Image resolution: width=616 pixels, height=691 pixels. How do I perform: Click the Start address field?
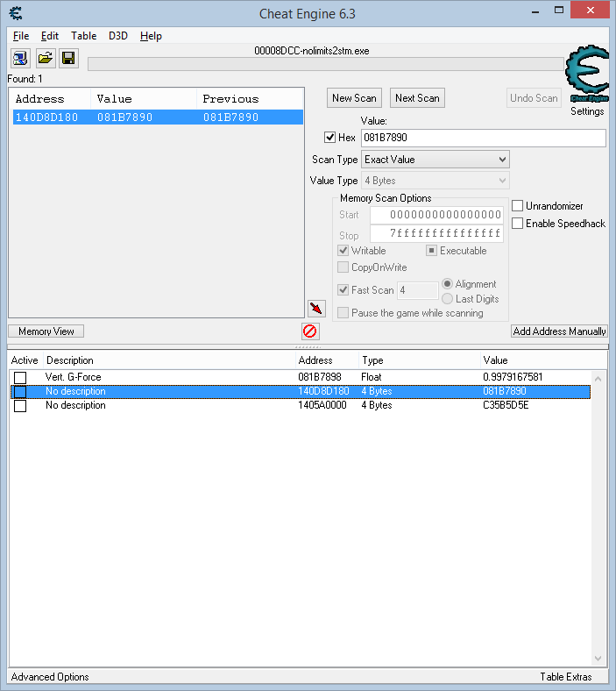[x=436, y=215]
